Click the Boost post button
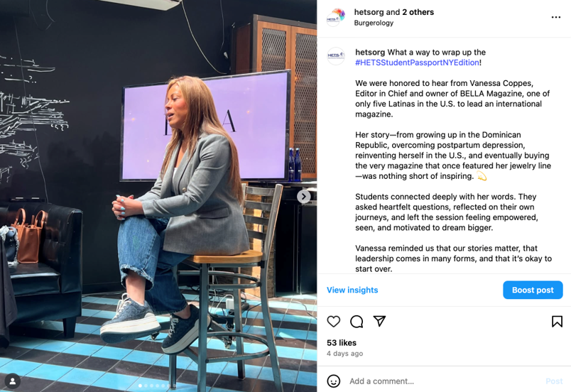 533,290
